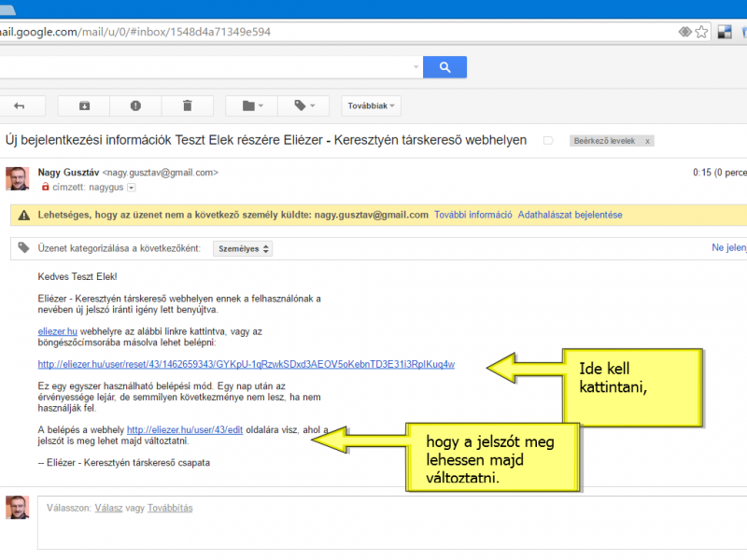Click the 0:15 timestamp text
Screen dimensions: 747x560
point(702,173)
